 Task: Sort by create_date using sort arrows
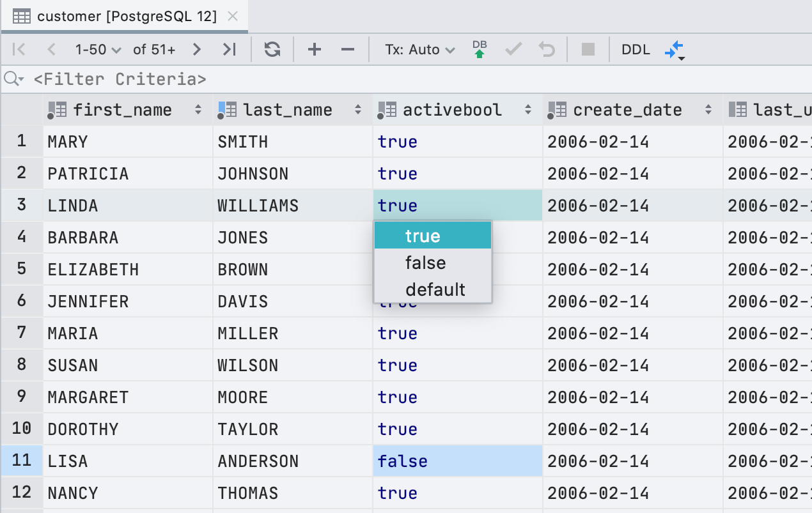[x=708, y=110]
